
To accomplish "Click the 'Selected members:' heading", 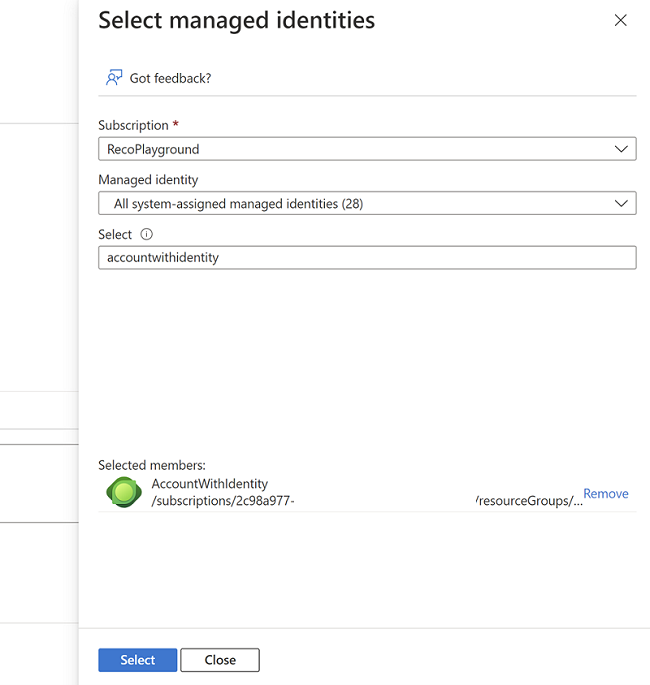I will (151, 465).
